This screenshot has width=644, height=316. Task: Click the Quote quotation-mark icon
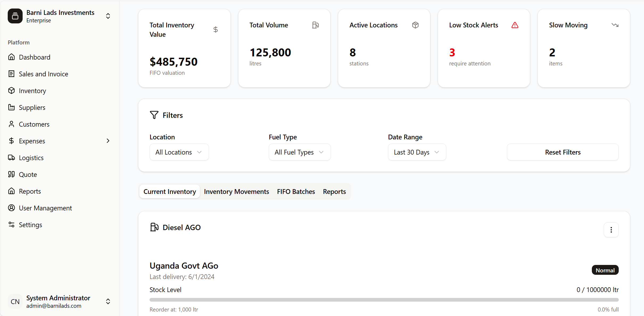[11, 174]
